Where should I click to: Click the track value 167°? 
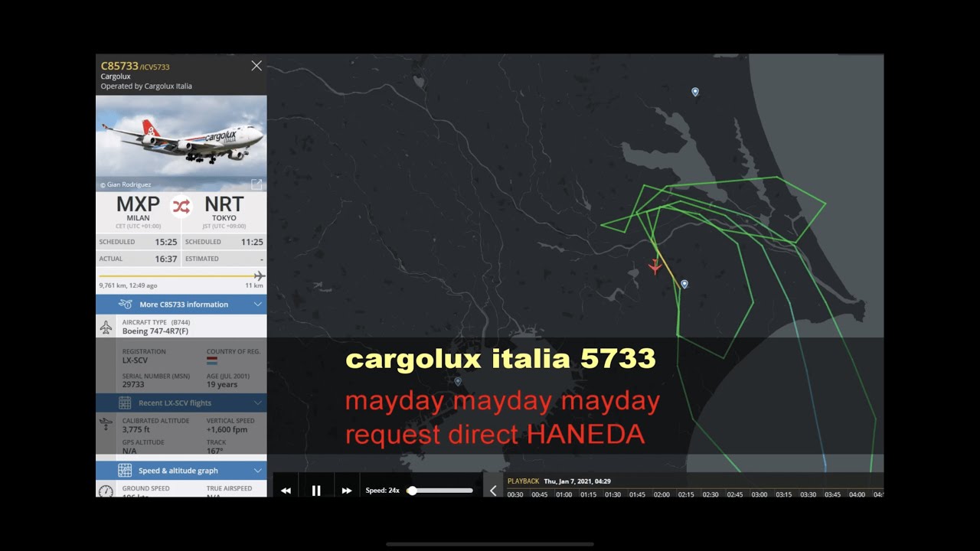pos(216,452)
